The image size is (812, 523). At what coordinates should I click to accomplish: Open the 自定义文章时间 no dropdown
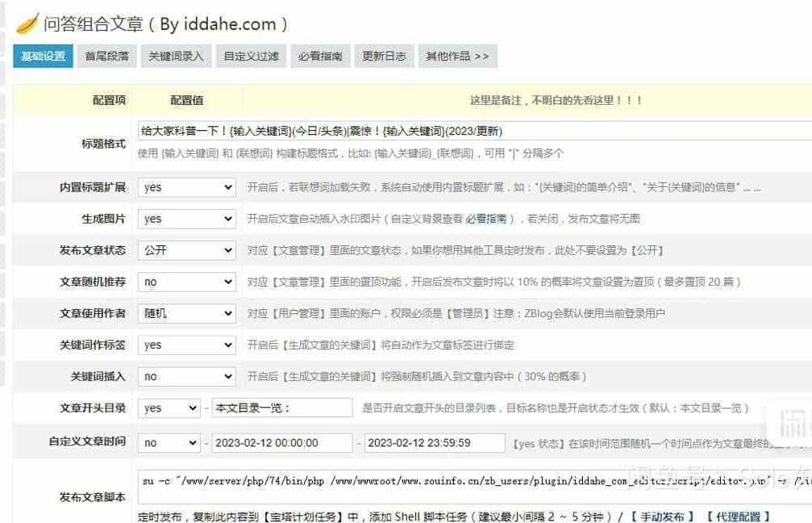click(x=169, y=442)
